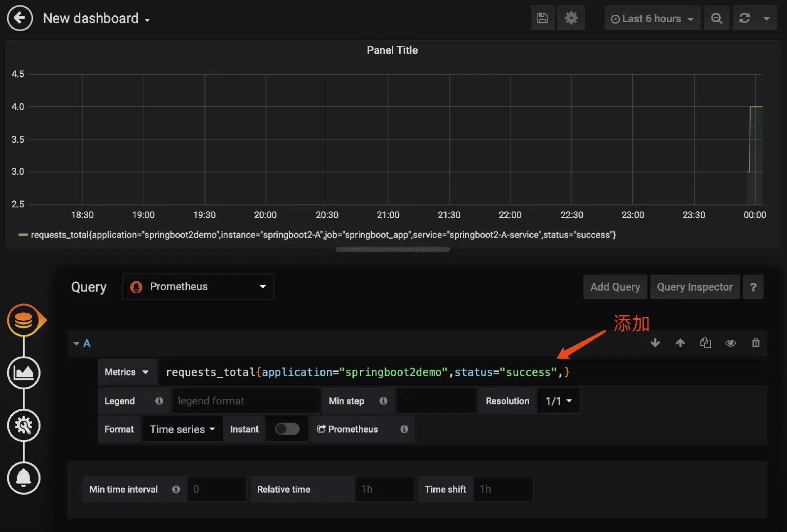This screenshot has height=532, width=787.
Task: Click the Min time interval input field
Action: [x=217, y=489]
